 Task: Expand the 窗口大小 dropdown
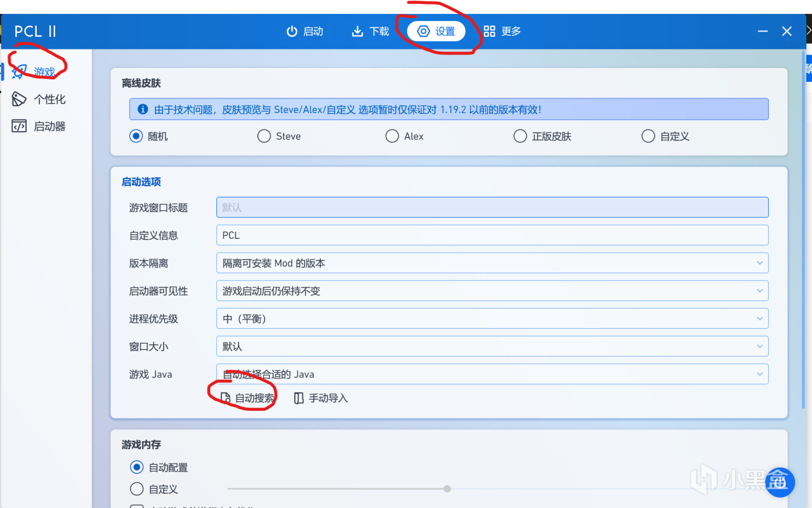click(x=492, y=347)
